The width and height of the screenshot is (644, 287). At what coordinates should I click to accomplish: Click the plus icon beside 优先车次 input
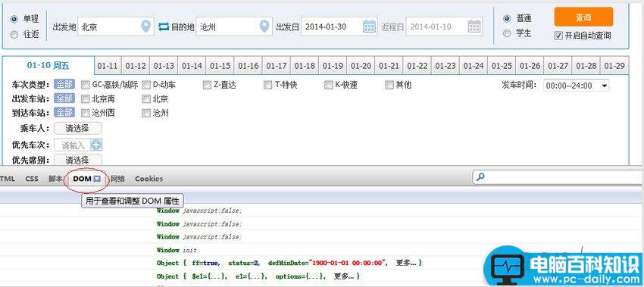point(96,145)
